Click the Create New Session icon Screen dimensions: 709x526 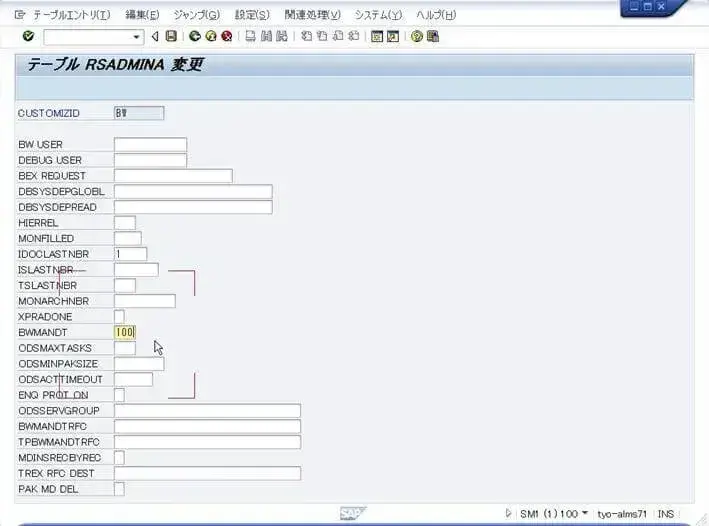point(377,37)
